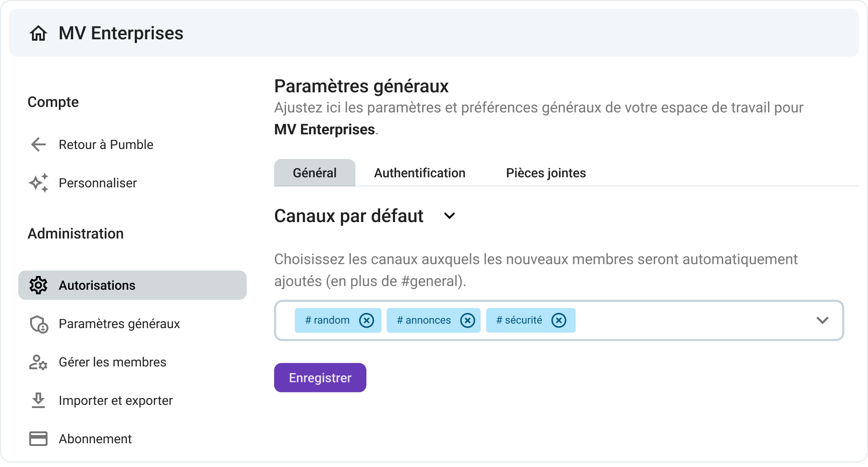Switch to the Authentification tab
868x467 pixels.
[x=419, y=173]
